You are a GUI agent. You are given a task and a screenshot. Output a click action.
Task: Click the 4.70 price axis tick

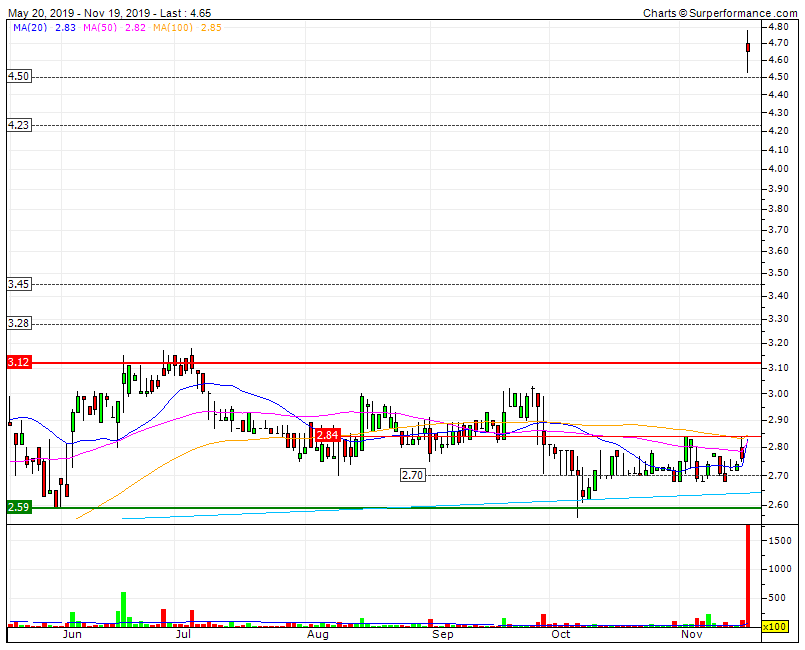[778, 43]
